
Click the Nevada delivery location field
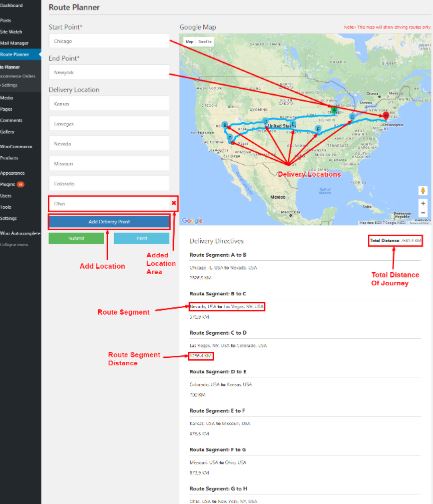[109, 144]
